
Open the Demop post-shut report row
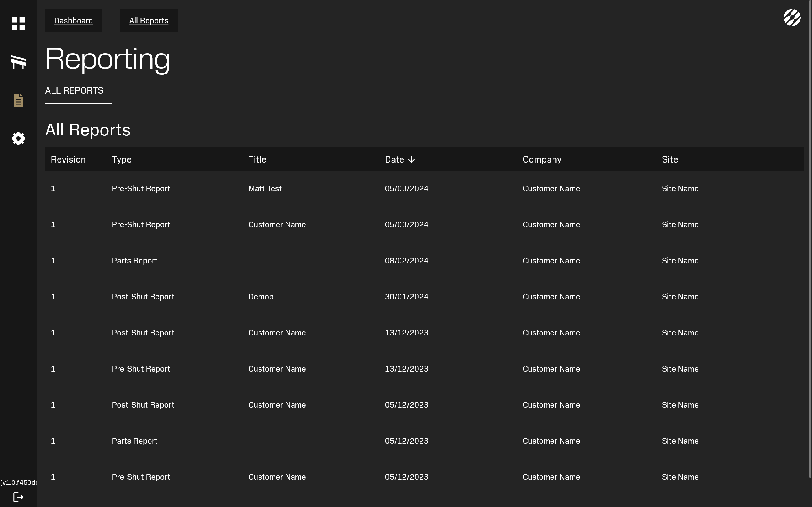pyautogui.click(x=261, y=297)
